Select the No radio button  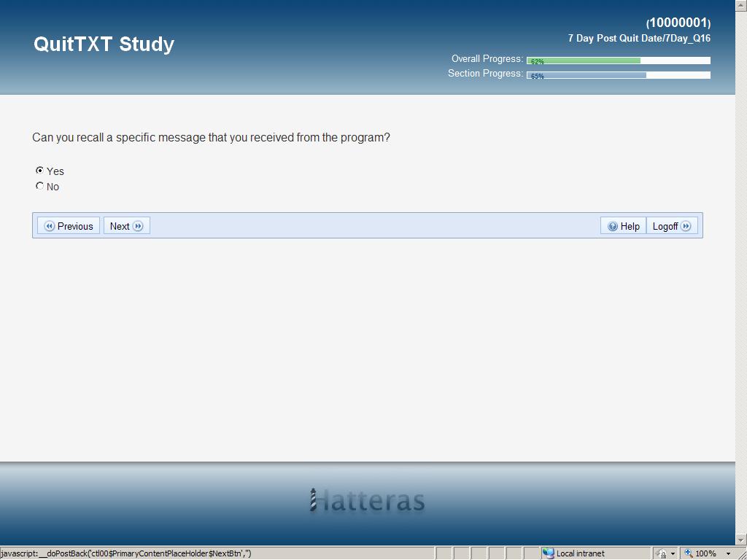click(x=39, y=186)
